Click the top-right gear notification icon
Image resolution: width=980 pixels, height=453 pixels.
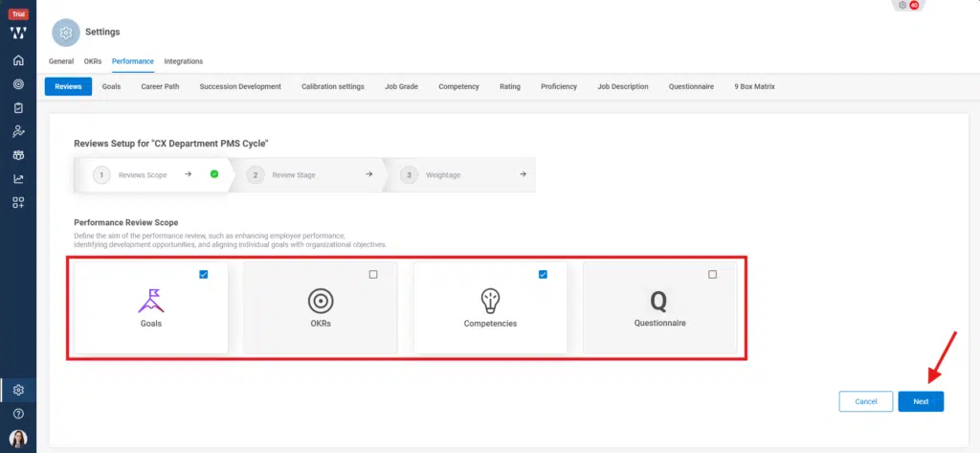click(x=902, y=5)
